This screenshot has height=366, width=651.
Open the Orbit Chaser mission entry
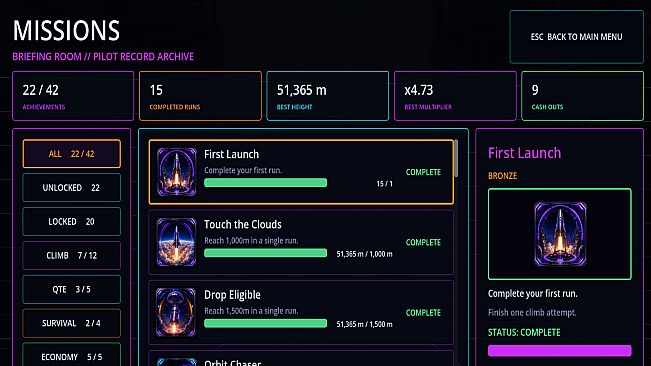coord(301,359)
